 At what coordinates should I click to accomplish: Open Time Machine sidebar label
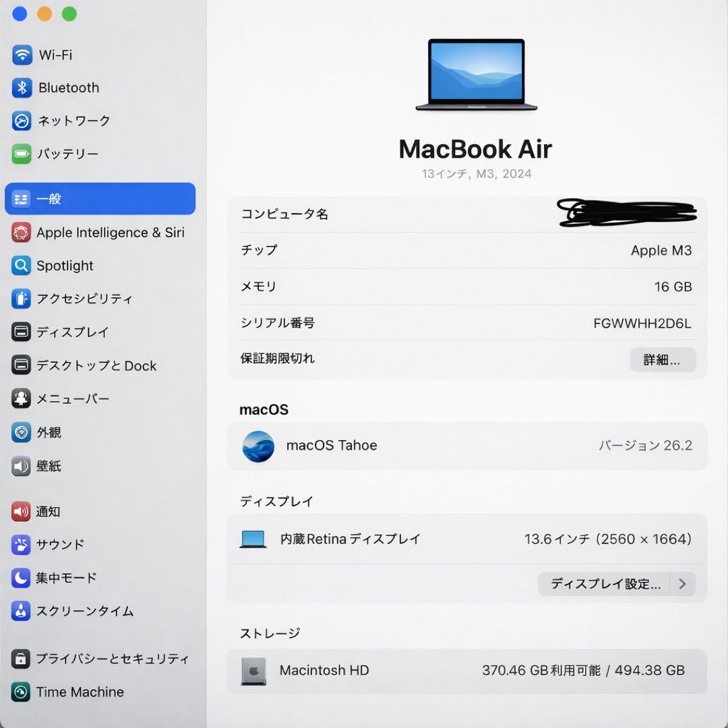coord(80,692)
